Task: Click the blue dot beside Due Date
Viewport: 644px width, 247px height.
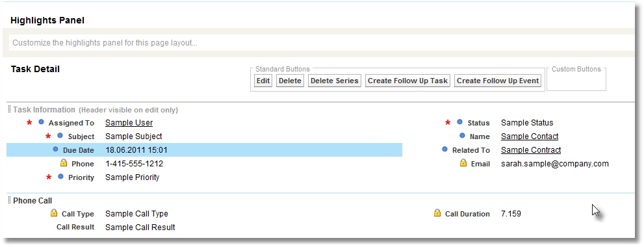Action: point(55,149)
